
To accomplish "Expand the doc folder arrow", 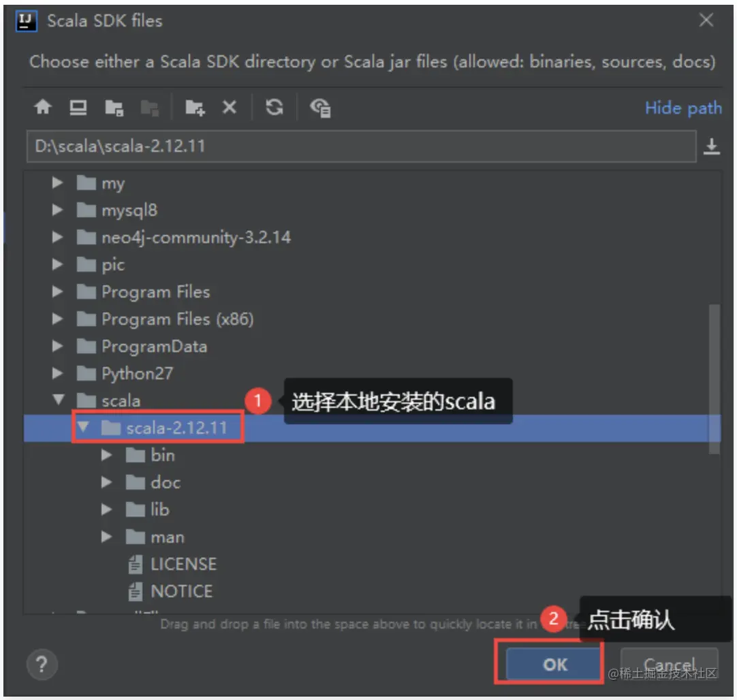I will [x=107, y=482].
